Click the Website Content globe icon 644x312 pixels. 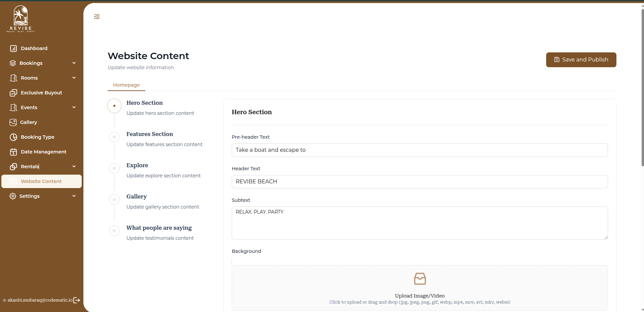(13, 181)
